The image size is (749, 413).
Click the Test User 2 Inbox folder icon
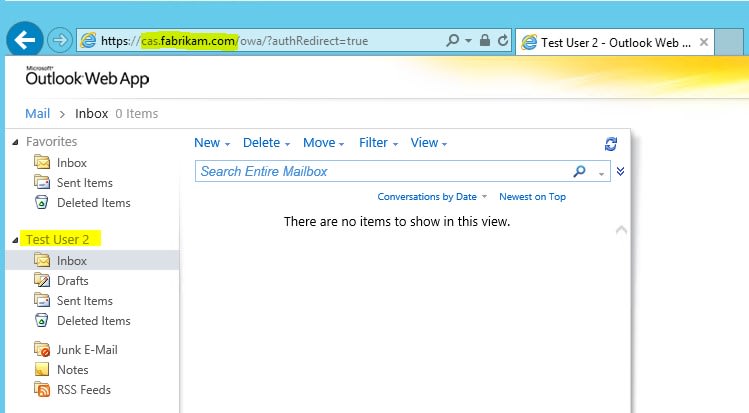click(x=42, y=260)
